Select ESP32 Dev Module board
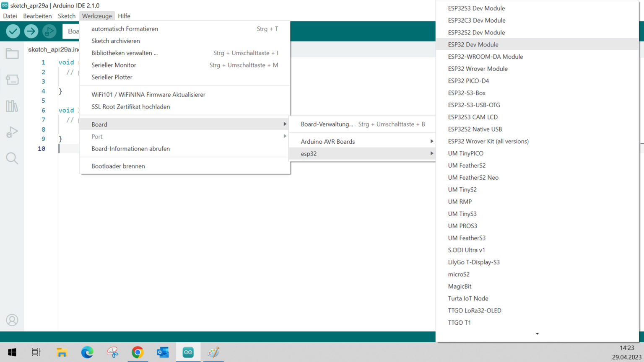The image size is (644, 362). pos(473,44)
